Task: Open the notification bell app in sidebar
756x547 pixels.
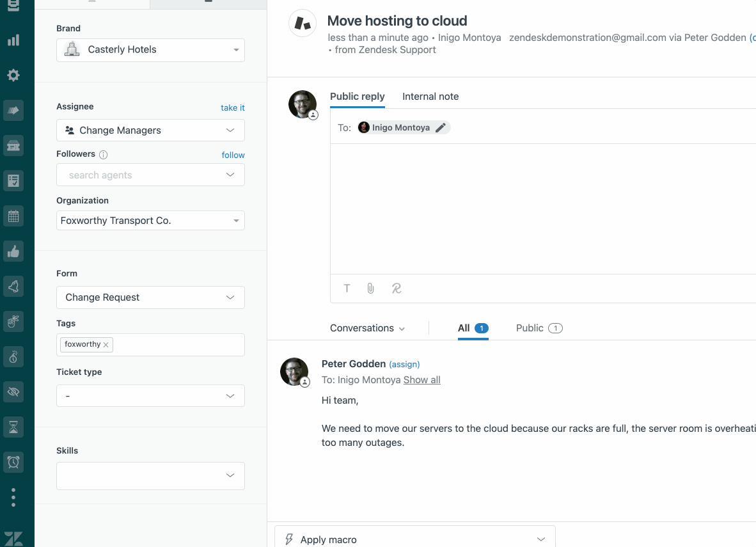Action: (x=14, y=286)
